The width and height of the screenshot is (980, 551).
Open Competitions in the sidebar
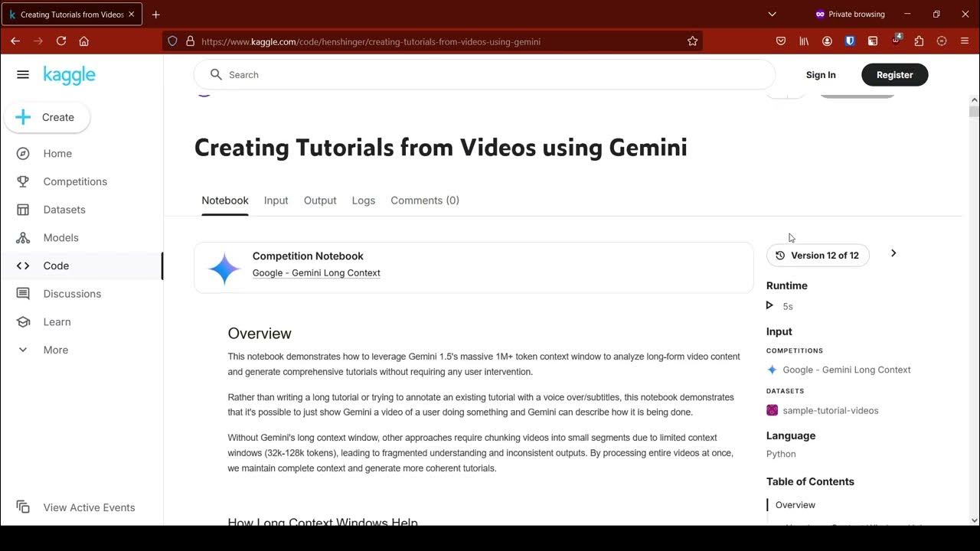coord(75,181)
